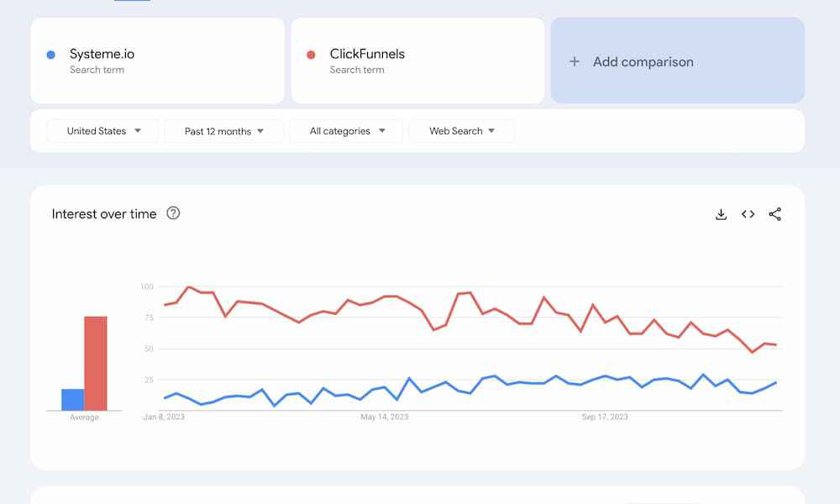The width and height of the screenshot is (840, 504).
Task: Open the Past 12 months time range dropdown
Action: 223,131
